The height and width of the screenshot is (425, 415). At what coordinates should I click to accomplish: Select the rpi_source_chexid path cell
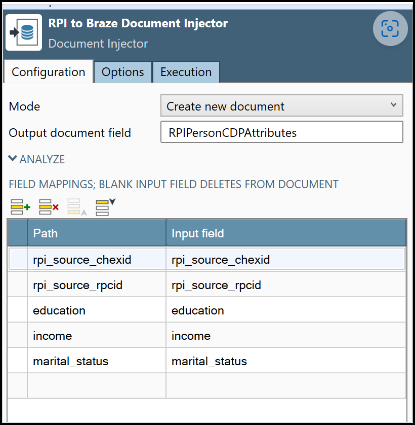[97, 260]
